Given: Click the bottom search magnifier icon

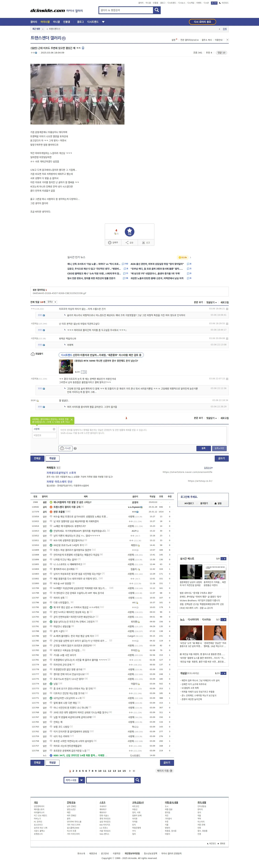Looking at the screenshot, I should pyautogui.click(x=137, y=780).
